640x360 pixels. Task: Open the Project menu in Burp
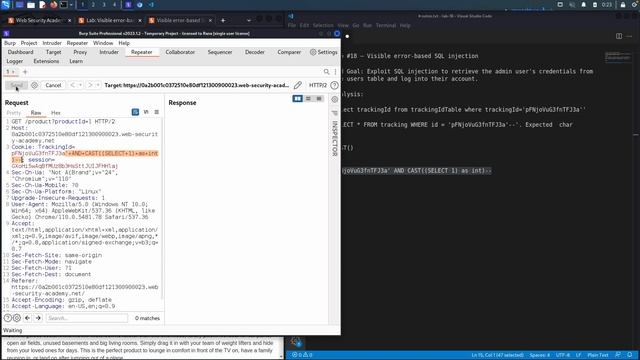(29, 43)
